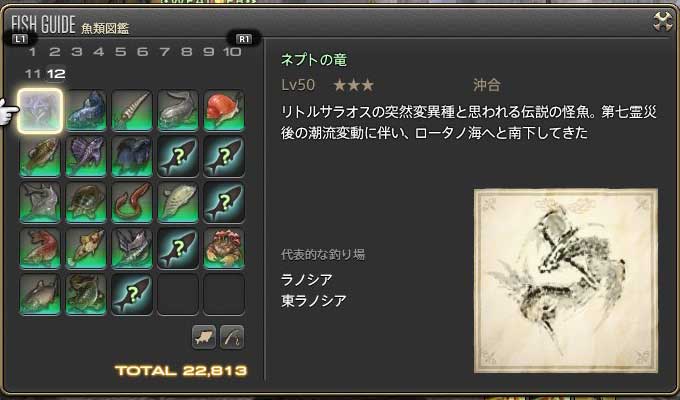Image resolution: width=680 pixels, height=400 pixels.
Task: Click the R1 next page indicator
Action: [244, 39]
